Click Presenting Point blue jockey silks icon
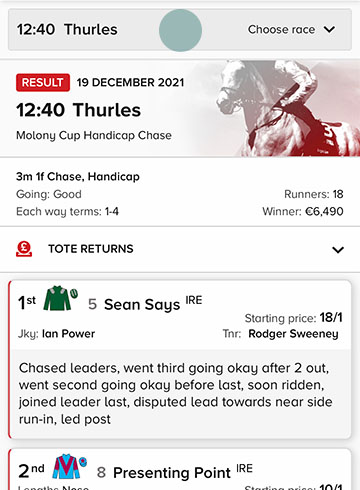Image resolution: width=360 pixels, height=490 pixels. pos(66,466)
